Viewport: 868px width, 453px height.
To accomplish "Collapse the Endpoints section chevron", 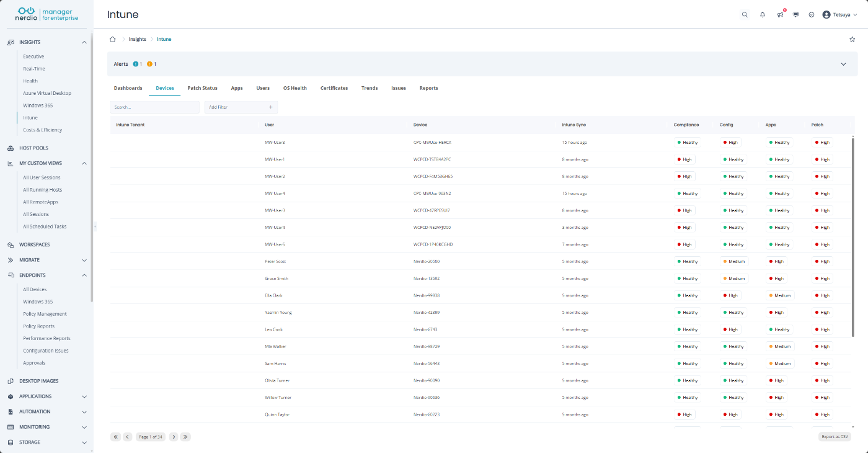I will click(x=84, y=275).
